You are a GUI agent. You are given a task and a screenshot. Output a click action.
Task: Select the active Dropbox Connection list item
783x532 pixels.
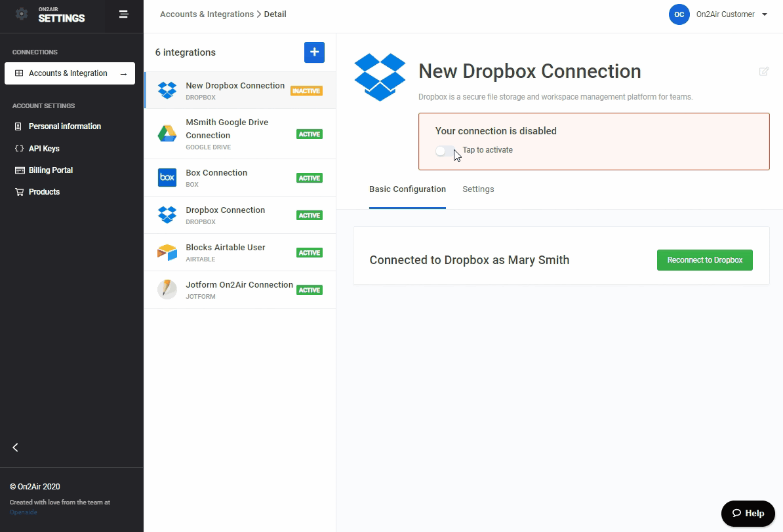point(226,215)
